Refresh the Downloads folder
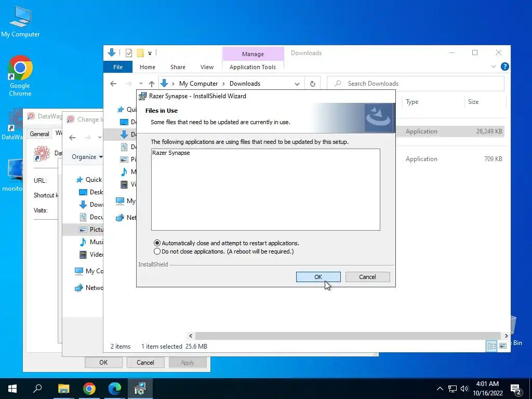The image size is (532, 399). pos(312,84)
